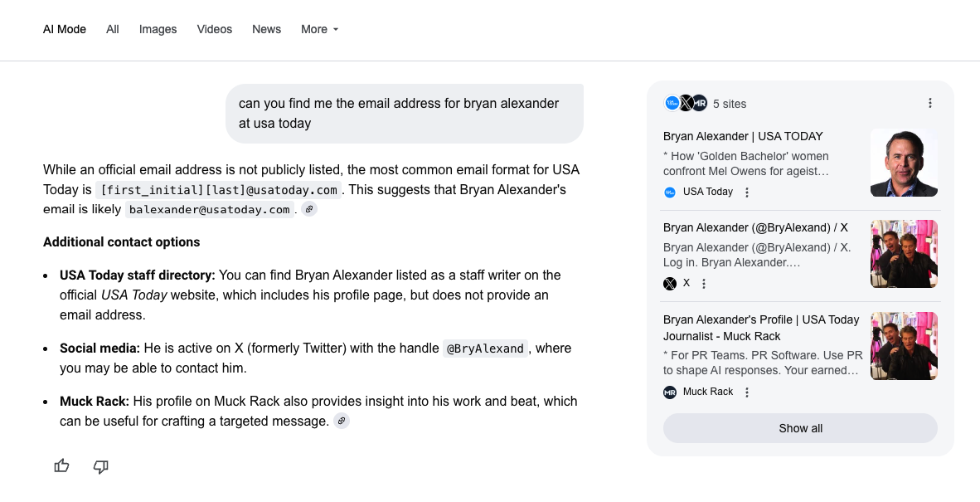Click the USA Today favicon on the first source card

coord(669,192)
